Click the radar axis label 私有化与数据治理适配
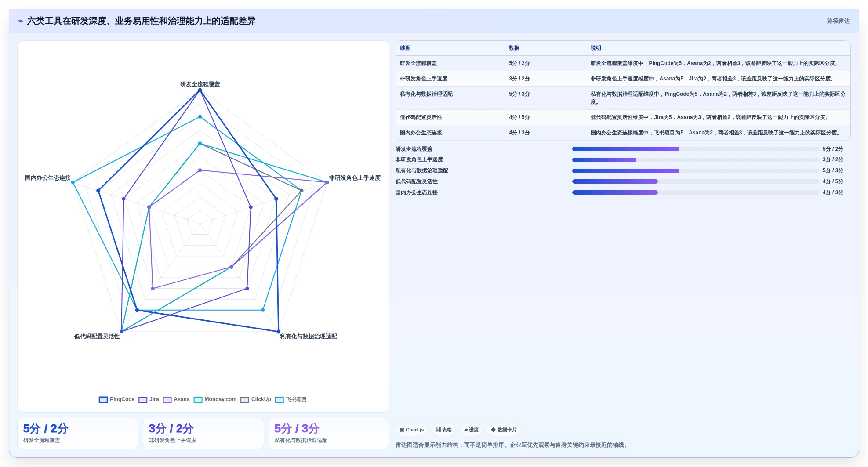The width and height of the screenshot is (868, 467). [309, 337]
